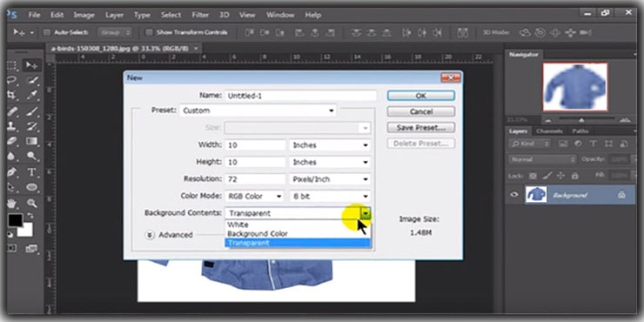Collapse the Background Contents dropdown arrow
Image resolution: width=644 pixels, height=322 pixels.
coord(366,213)
